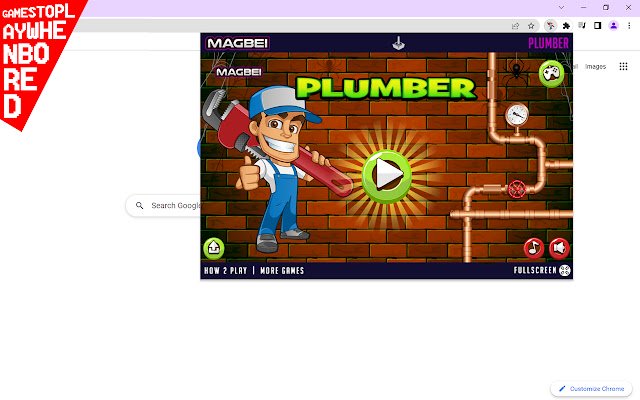Viewport: 640px width, 400px height.
Task: Click the MAGBEI logo in header
Action: [x=238, y=43]
